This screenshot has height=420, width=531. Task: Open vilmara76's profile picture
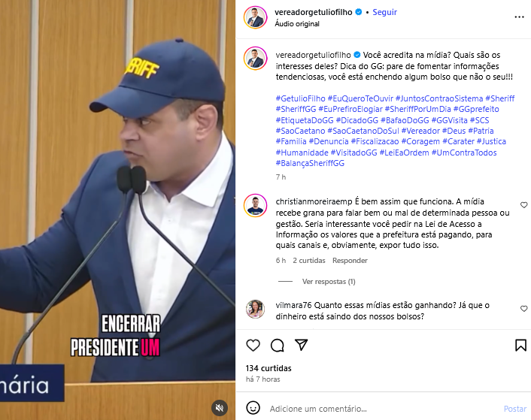pos(255,309)
